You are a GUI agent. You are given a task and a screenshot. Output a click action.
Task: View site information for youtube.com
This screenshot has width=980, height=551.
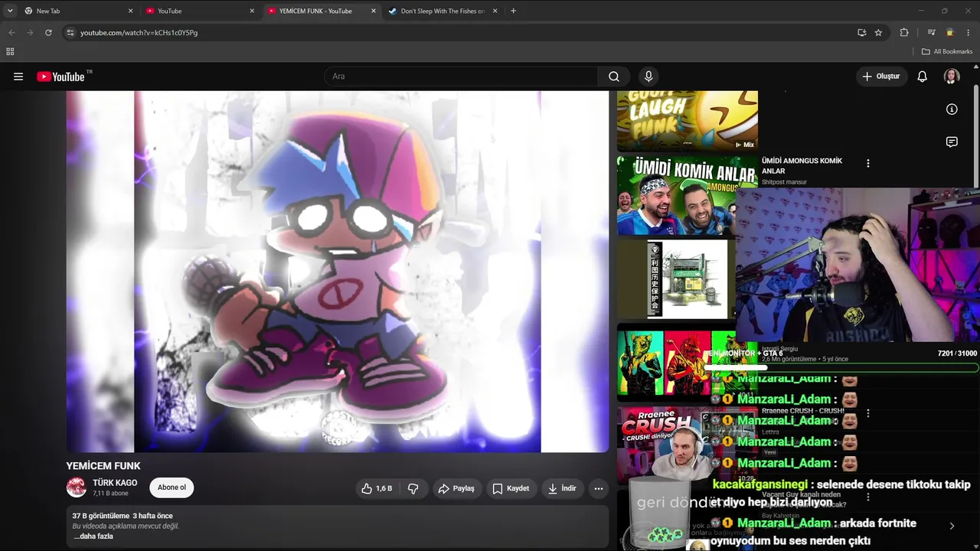tap(70, 32)
